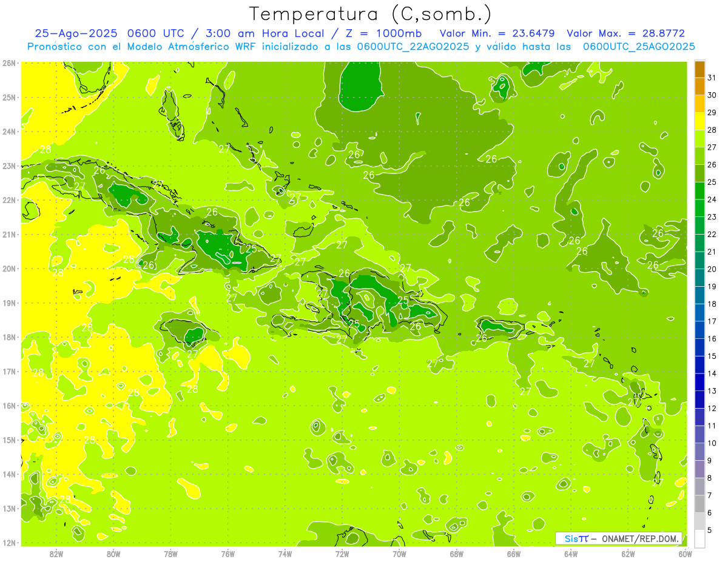Click the '80W' longitude axis label
The height and width of the screenshot is (562, 728).
click(x=113, y=554)
